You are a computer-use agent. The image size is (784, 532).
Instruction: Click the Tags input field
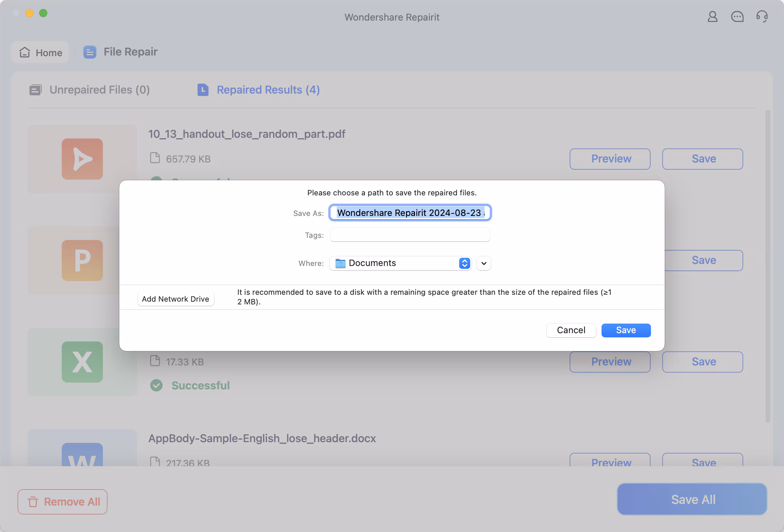(x=410, y=235)
